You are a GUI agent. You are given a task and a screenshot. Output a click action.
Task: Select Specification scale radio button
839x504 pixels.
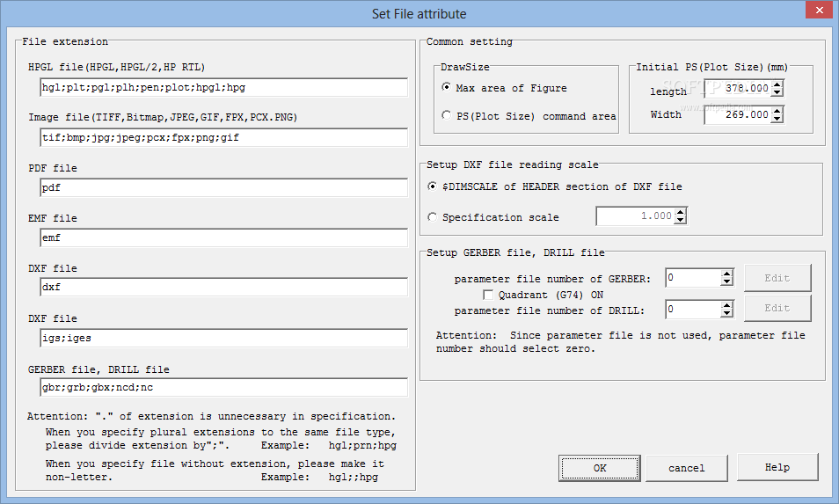433,217
